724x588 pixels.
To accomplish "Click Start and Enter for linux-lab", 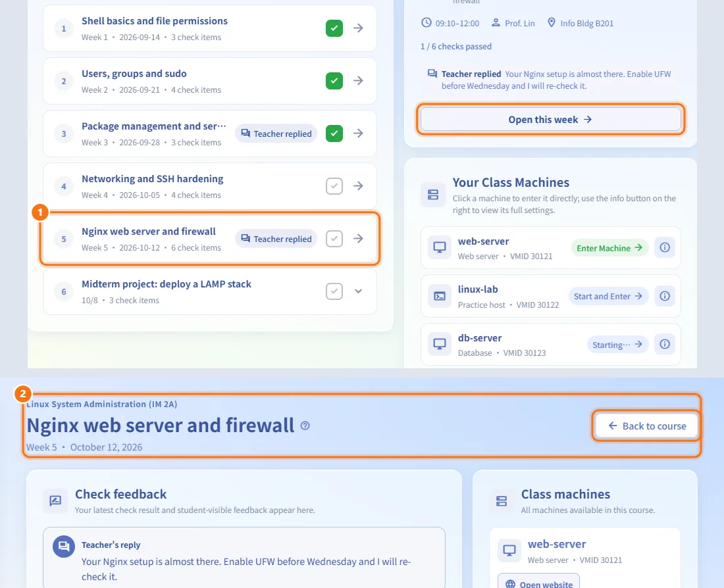I will tap(608, 297).
